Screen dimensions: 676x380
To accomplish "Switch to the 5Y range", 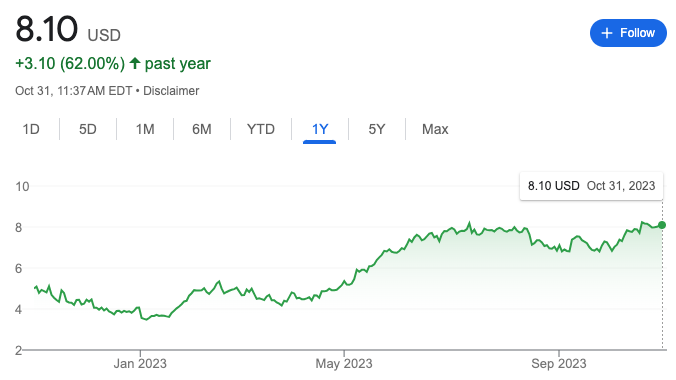I will [x=376, y=129].
